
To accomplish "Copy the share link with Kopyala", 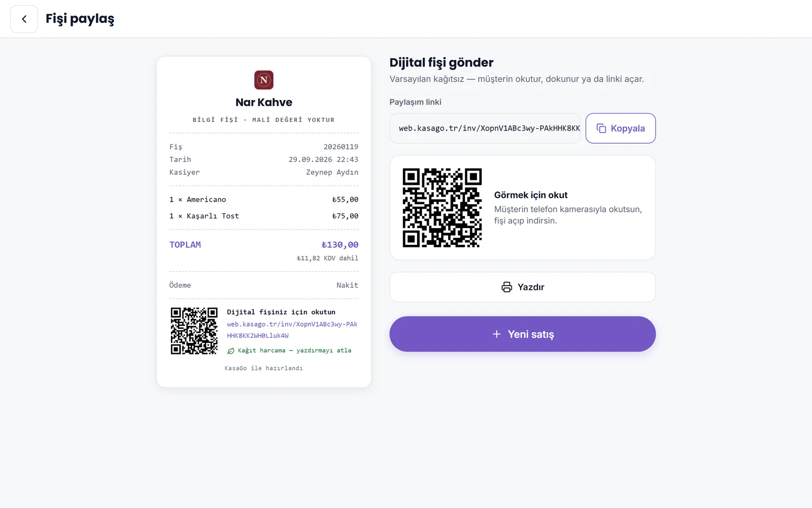I will [621, 129].
